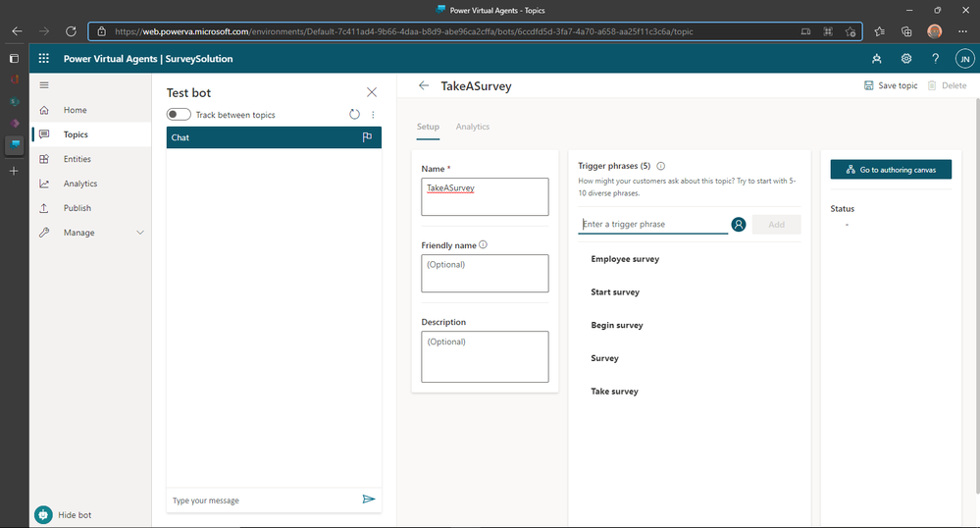Image resolution: width=980 pixels, height=528 pixels.
Task: Select the Power Virtual Agents vertical tab
Action: [15, 144]
